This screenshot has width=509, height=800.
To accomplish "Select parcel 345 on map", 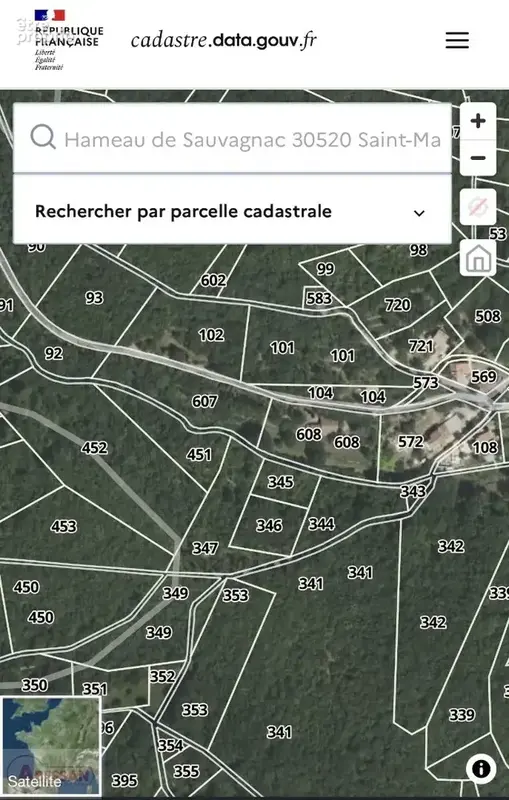I will click(281, 482).
